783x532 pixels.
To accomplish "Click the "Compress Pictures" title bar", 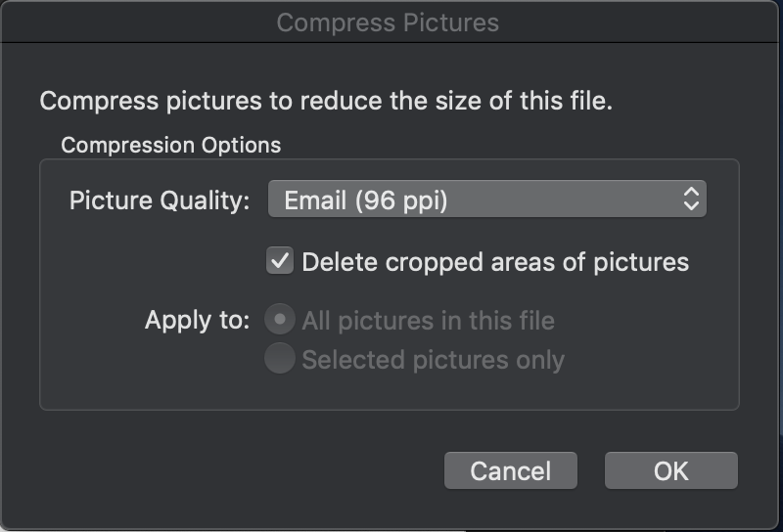I will [x=388, y=22].
